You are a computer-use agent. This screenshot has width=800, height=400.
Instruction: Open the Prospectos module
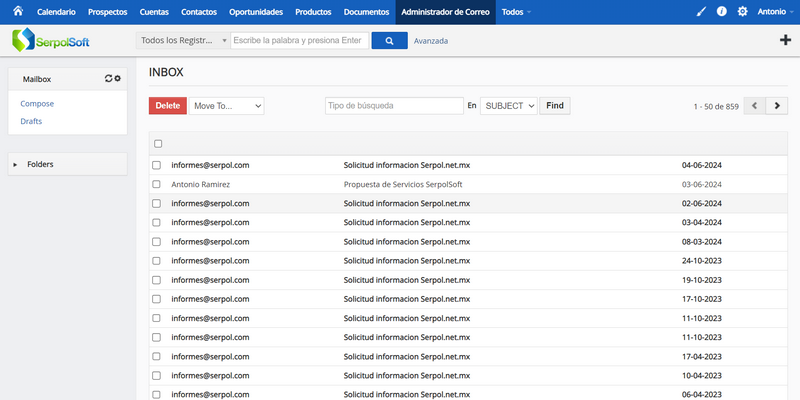(108, 12)
